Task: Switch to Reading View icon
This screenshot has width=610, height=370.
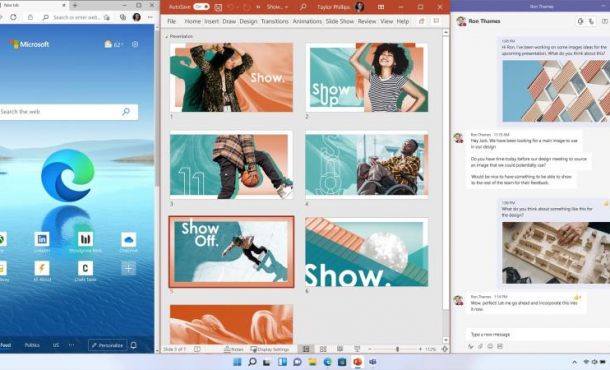Action: [340, 349]
